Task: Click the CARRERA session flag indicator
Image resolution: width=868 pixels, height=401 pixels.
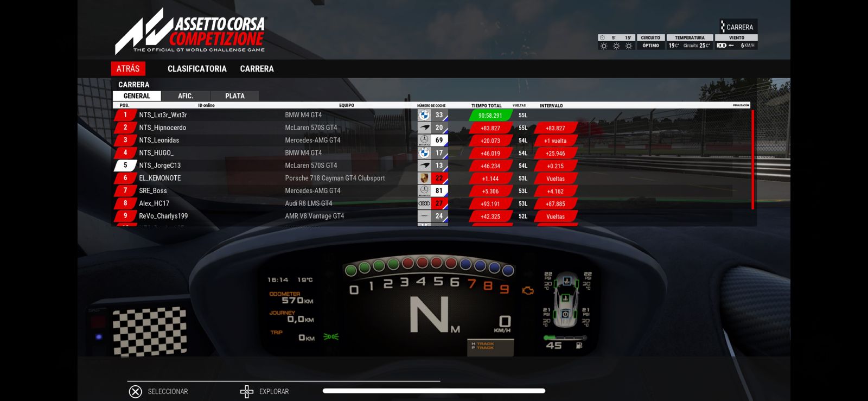Action: pyautogui.click(x=737, y=27)
